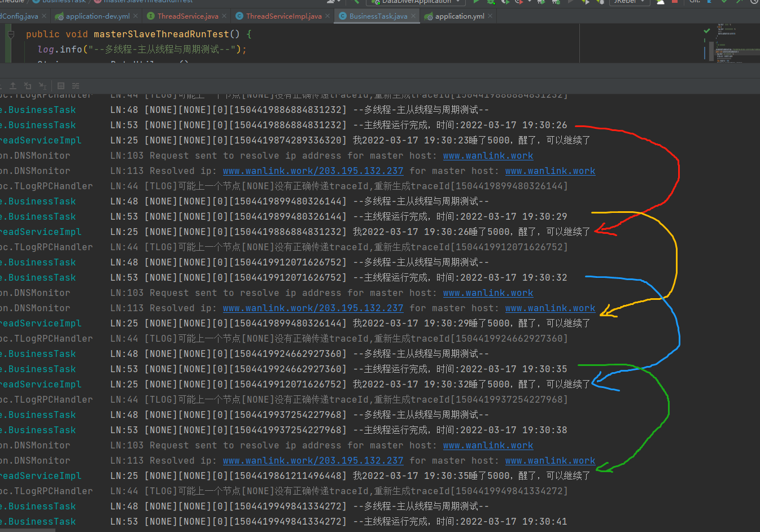Collapse the masterSlaveThreadRunTest method fold marker

pos(10,34)
